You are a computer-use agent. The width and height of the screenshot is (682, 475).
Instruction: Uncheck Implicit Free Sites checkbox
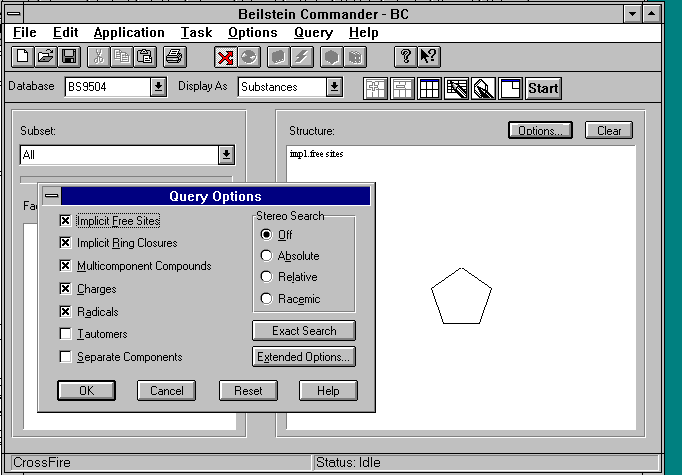(66, 221)
